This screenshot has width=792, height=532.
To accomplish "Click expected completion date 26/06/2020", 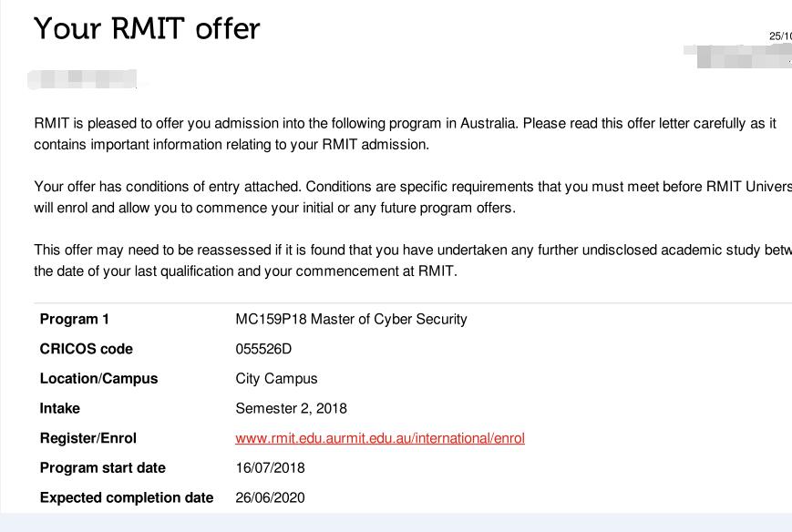I will (x=270, y=497).
